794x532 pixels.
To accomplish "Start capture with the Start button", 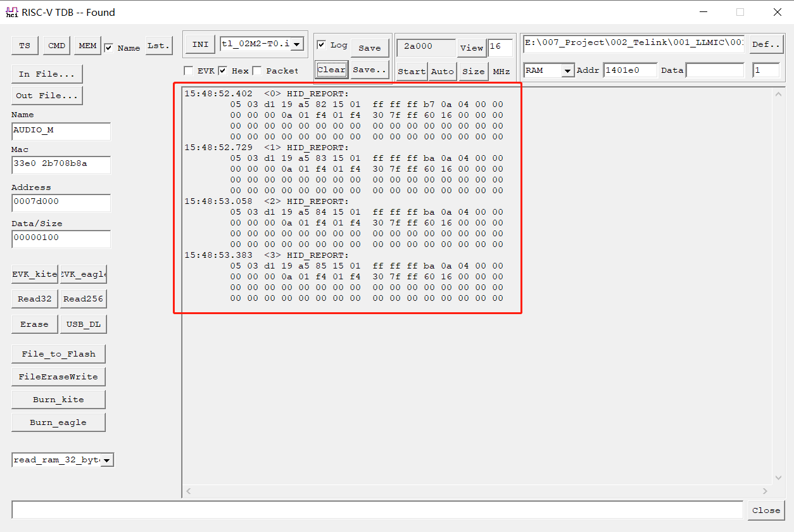I will 412,72.
